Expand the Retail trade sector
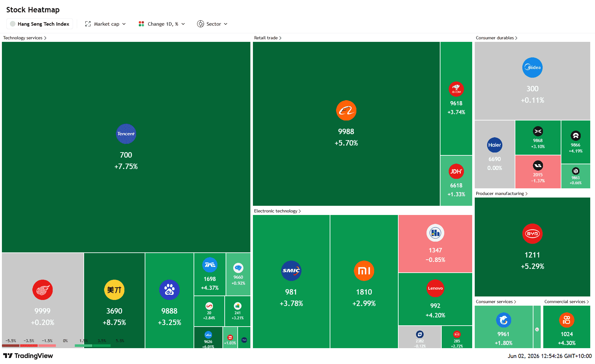595x364 pixels. [x=268, y=38]
